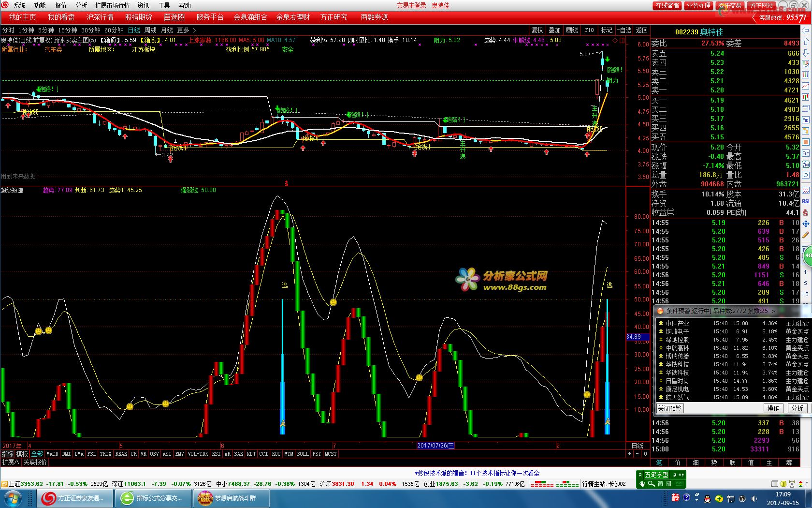The width and height of the screenshot is (812, 508).
Task: Open the 日线 period selector at chart corner
Action: (x=637, y=446)
